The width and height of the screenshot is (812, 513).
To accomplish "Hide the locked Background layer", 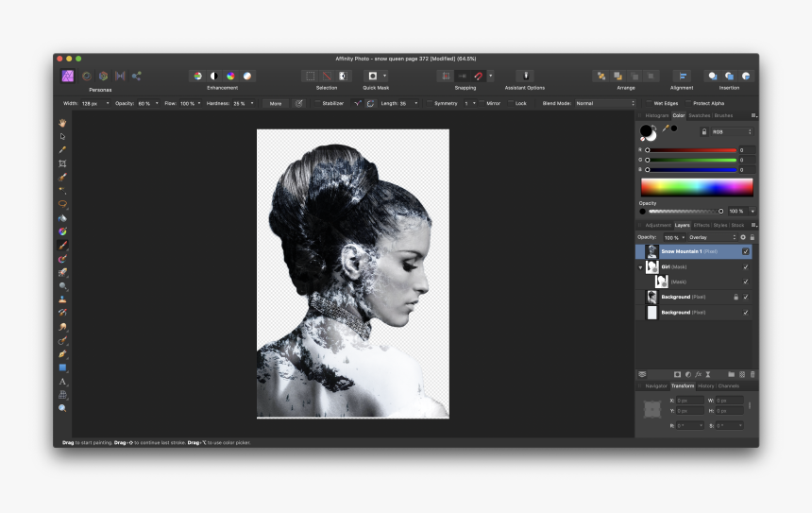I will coord(746,297).
